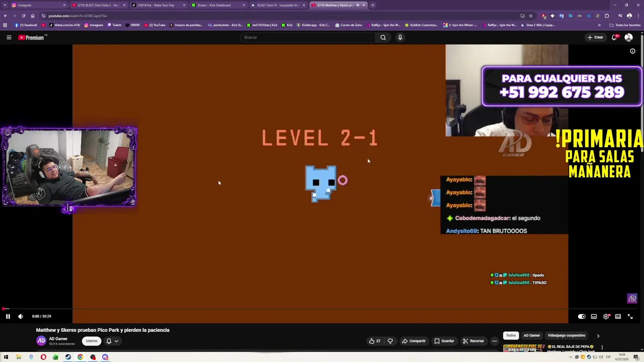Open the Facebook bookmark
This screenshot has height=362, width=644.
click(x=26, y=25)
